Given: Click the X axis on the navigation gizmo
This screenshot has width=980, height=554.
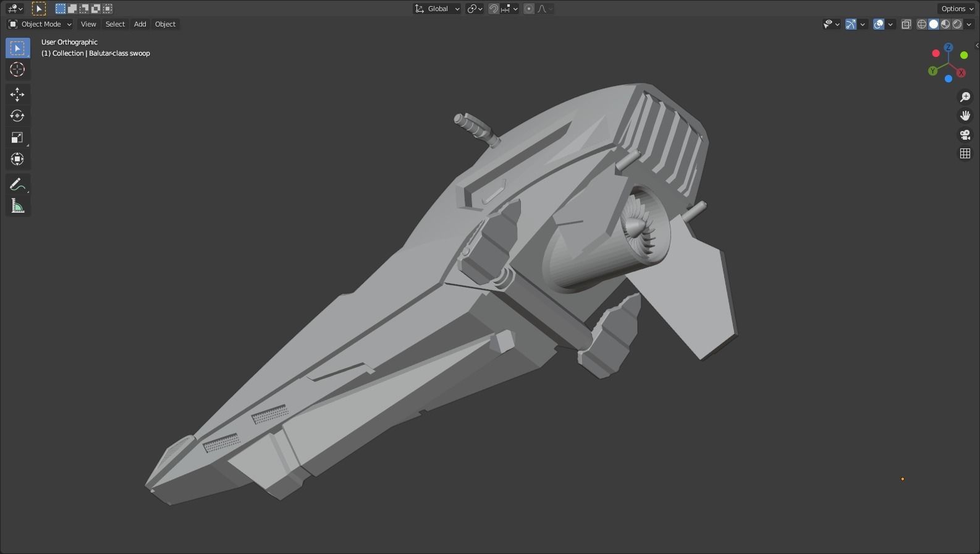Looking at the screenshot, I should (961, 73).
